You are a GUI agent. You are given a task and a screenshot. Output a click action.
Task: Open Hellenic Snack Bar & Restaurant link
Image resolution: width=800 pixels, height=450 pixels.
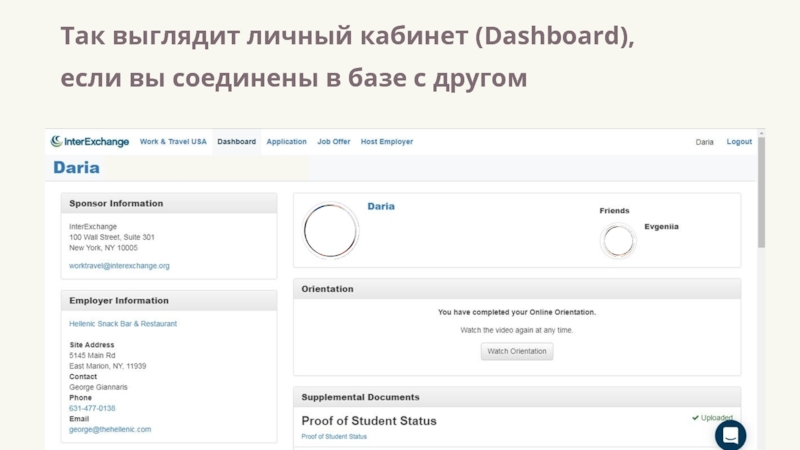tap(123, 324)
